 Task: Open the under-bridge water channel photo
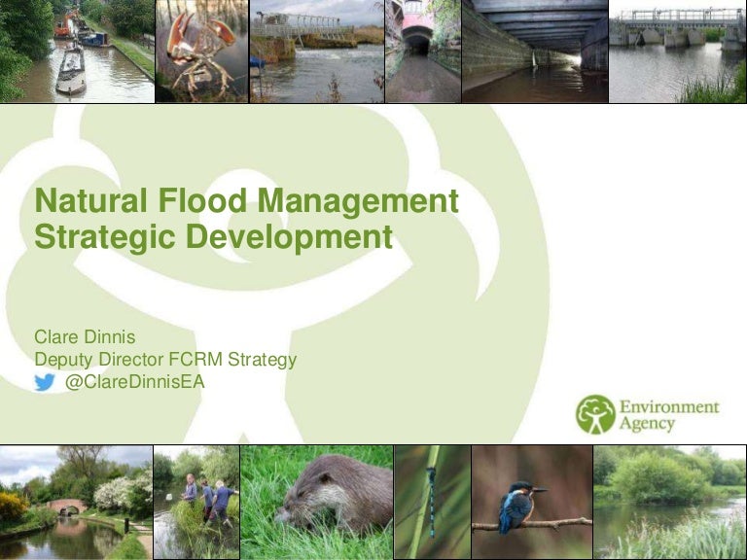click(535, 51)
